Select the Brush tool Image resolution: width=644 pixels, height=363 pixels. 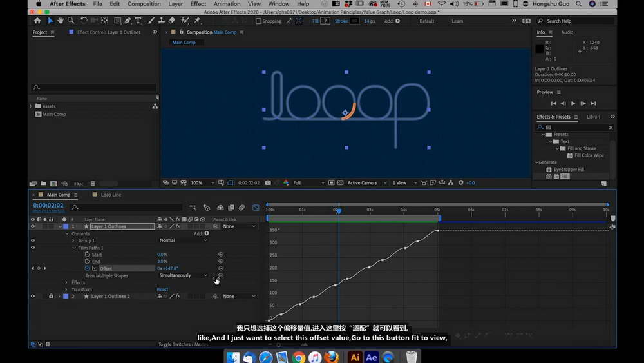click(151, 21)
